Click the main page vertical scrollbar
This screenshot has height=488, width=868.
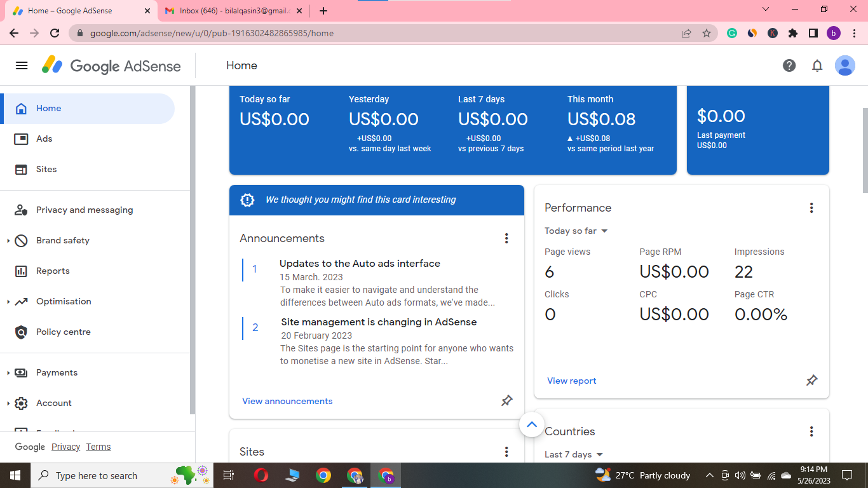[865, 150]
